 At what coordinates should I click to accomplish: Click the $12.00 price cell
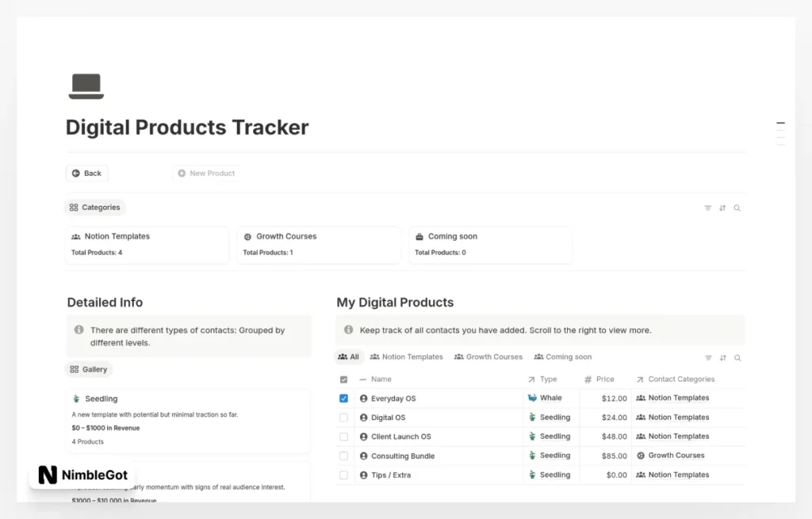tap(605, 399)
